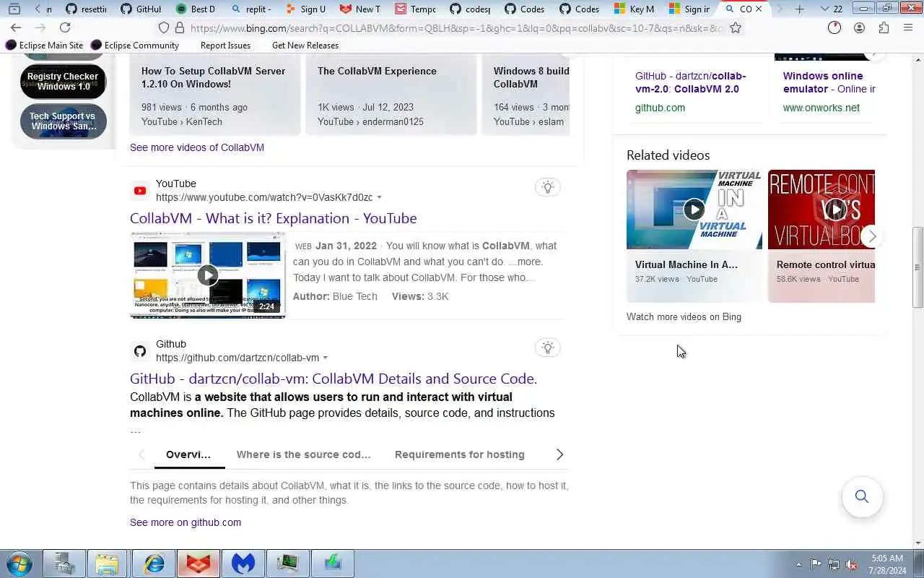Show previous result tabs with left chevron

[141, 454]
